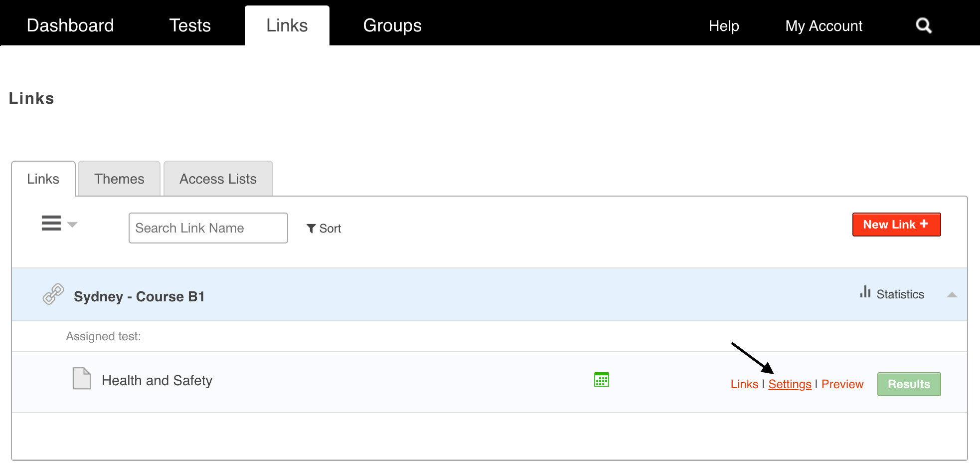Click the chain link icon beside Sydney
The width and height of the screenshot is (980, 466).
tap(53, 294)
